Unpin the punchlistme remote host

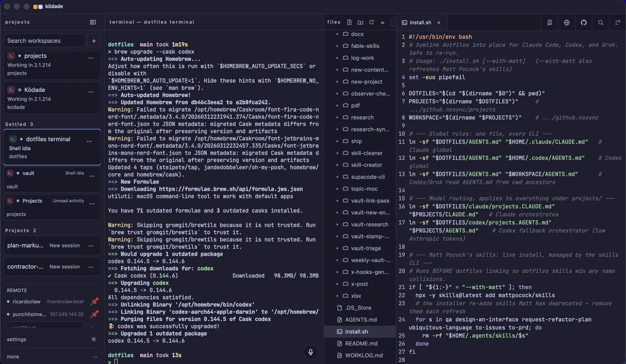coord(95,314)
